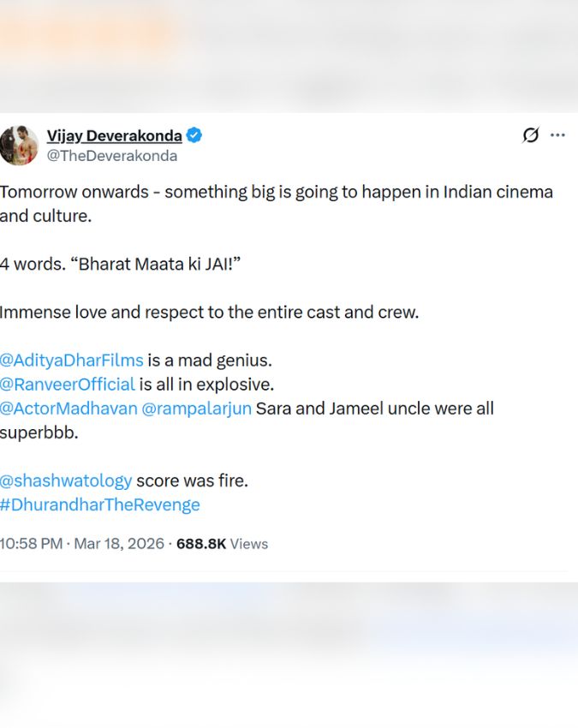Open the #DhurandharTheRevenge hashtag
578x728 pixels.
[100, 504]
